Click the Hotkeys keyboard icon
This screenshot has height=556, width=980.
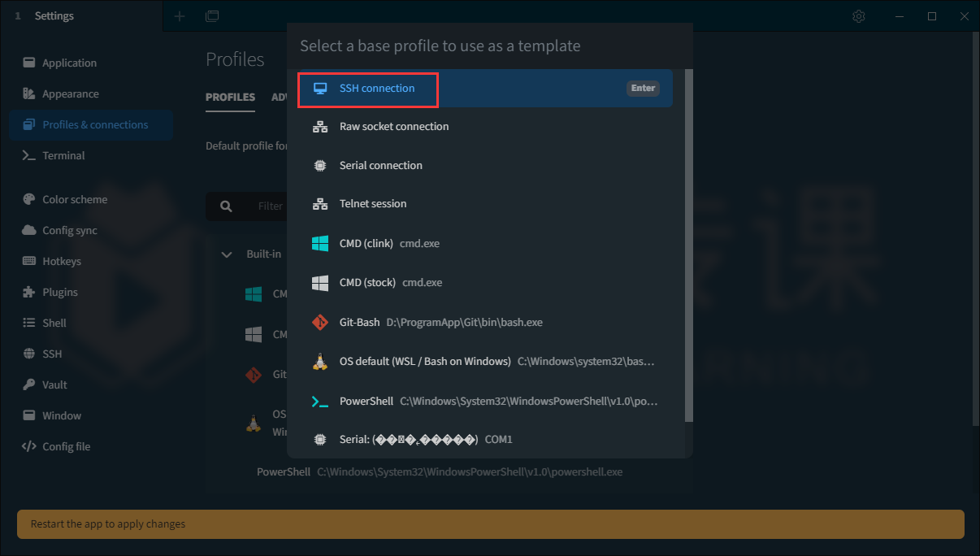[x=28, y=261]
